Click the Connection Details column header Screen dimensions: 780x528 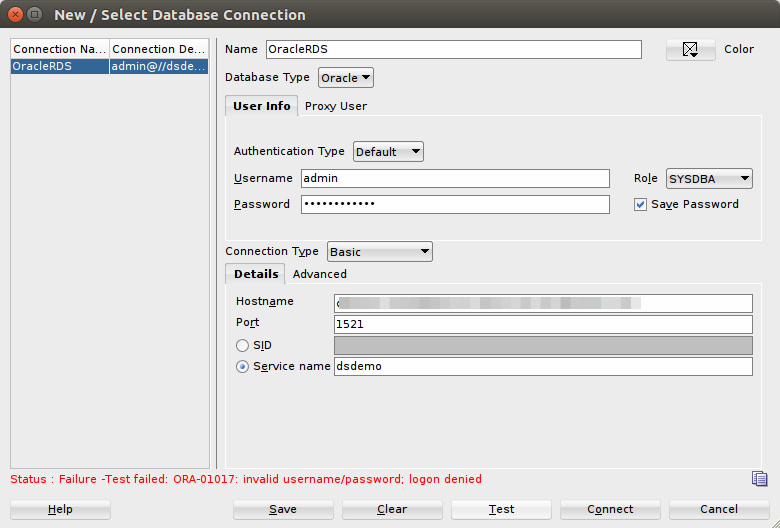(159, 49)
